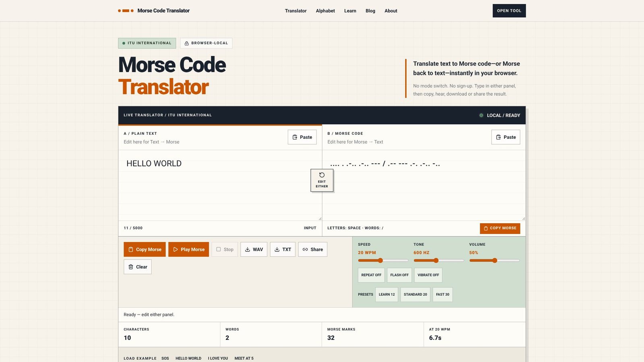The width and height of the screenshot is (644, 362).
Task: Select the Standard 20 preset
Action: [x=415, y=294]
